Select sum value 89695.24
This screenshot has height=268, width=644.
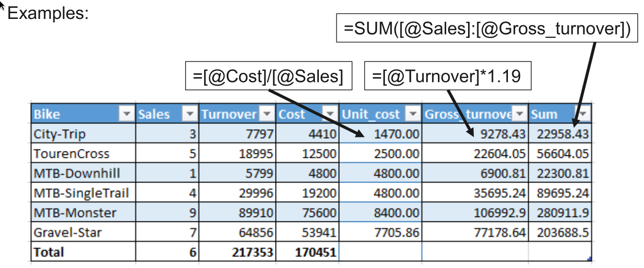[x=559, y=193]
